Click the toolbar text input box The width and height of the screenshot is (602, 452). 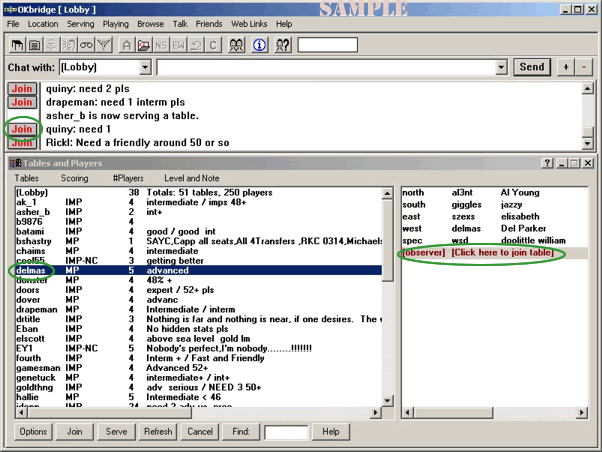point(327,45)
